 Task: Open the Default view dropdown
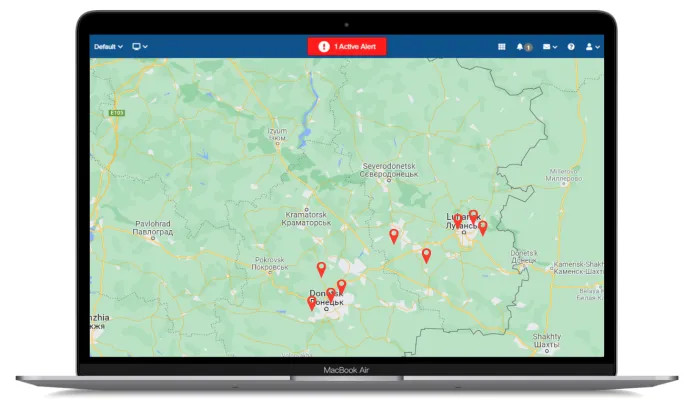tap(108, 46)
